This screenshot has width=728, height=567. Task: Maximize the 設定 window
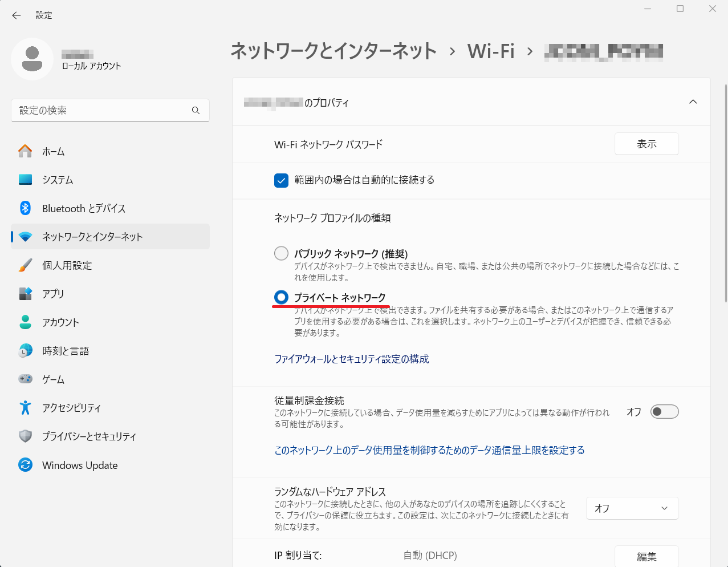pyautogui.click(x=680, y=9)
